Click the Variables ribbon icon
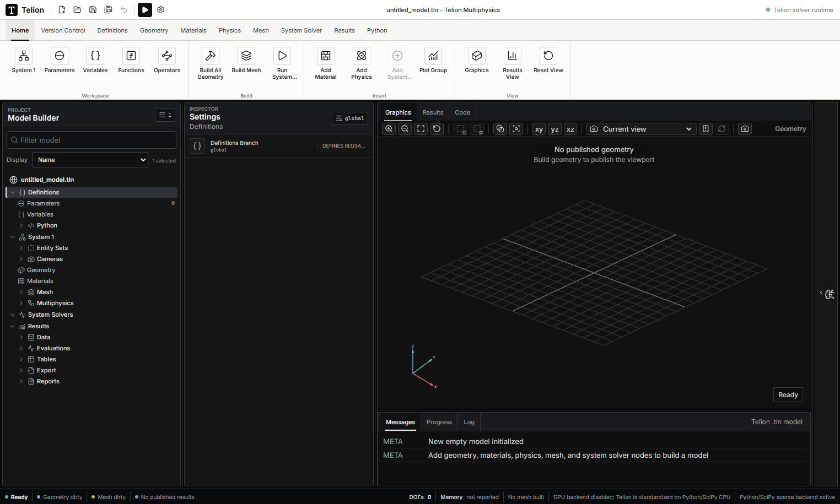The width and height of the screenshot is (840, 504). pyautogui.click(x=95, y=61)
